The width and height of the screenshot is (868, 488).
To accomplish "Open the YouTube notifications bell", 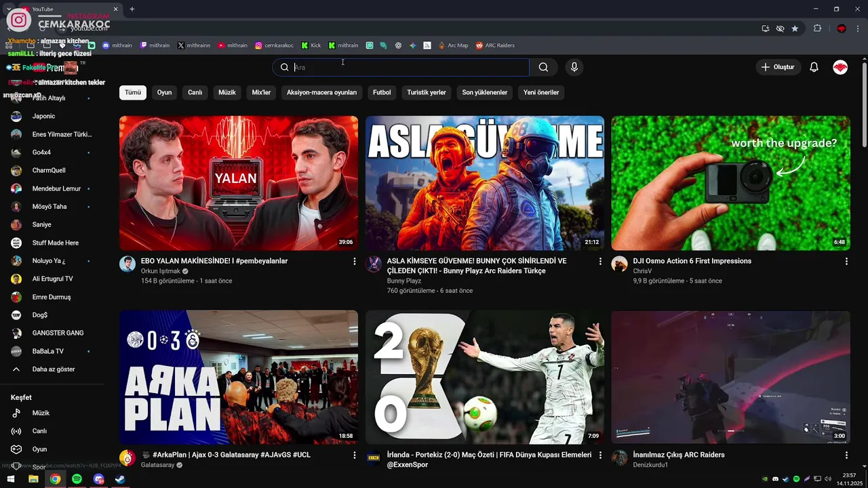I will 814,67.
